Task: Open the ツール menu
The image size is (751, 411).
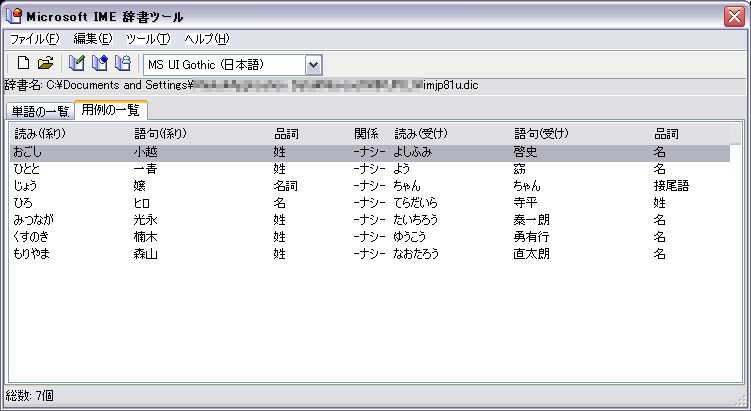Action: (x=148, y=39)
